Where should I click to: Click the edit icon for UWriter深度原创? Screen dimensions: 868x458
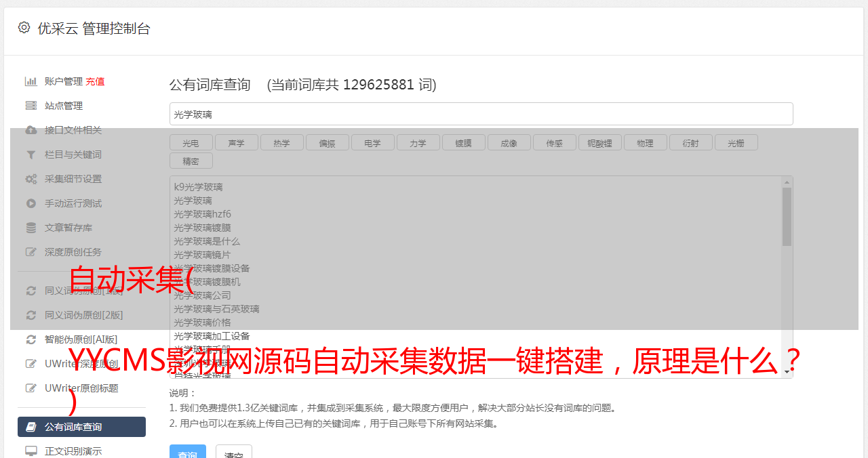pyautogui.click(x=31, y=364)
